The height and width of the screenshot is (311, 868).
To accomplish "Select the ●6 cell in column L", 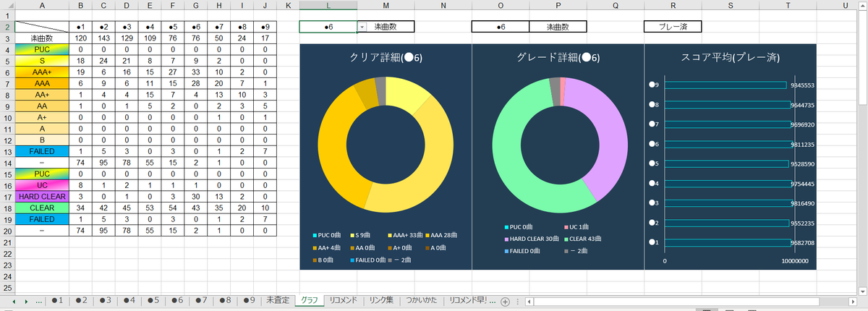I will click(x=328, y=27).
